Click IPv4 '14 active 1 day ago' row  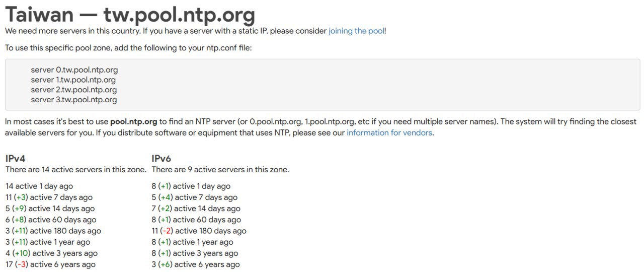point(39,186)
